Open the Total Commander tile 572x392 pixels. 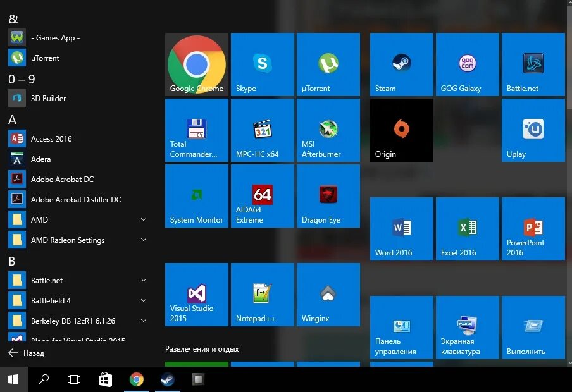pyautogui.click(x=197, y=130)
